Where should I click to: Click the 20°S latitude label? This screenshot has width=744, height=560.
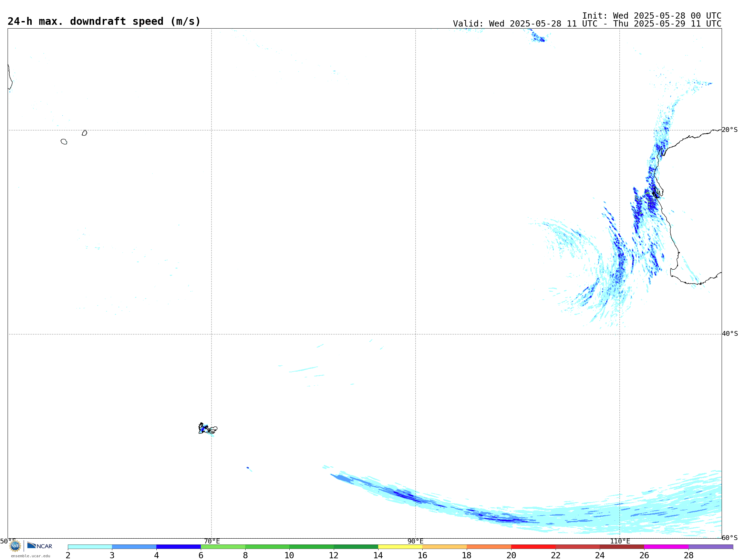tap(730, 130)
